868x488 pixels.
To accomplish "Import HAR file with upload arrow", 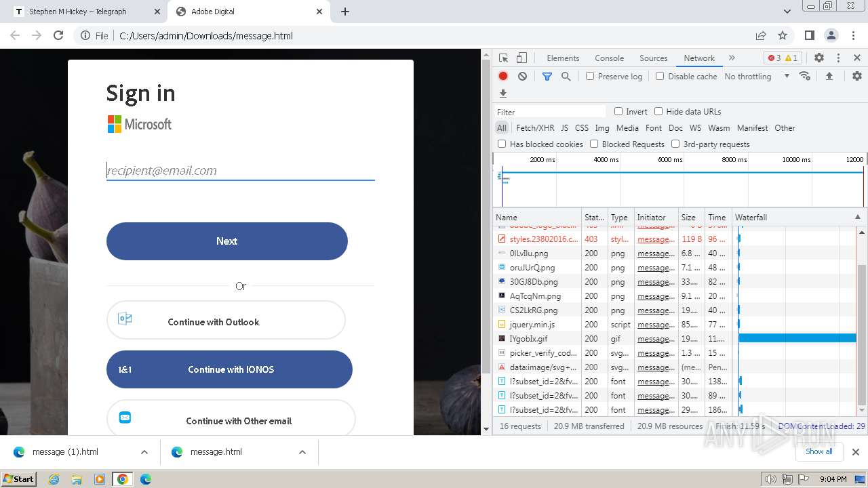I will (x=829, y=77).
